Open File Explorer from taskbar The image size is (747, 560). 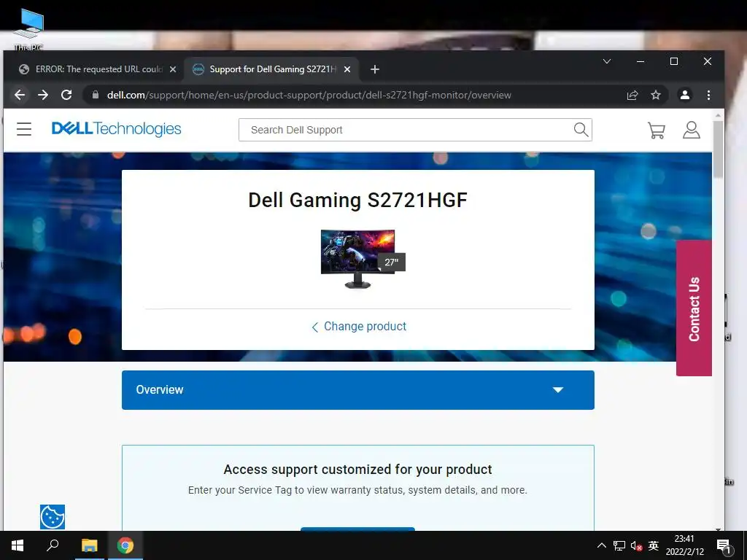point(89,545)
